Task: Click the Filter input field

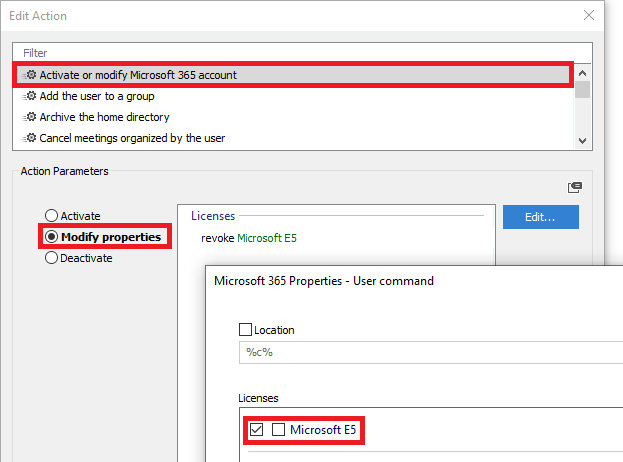Action: (302, 53)
